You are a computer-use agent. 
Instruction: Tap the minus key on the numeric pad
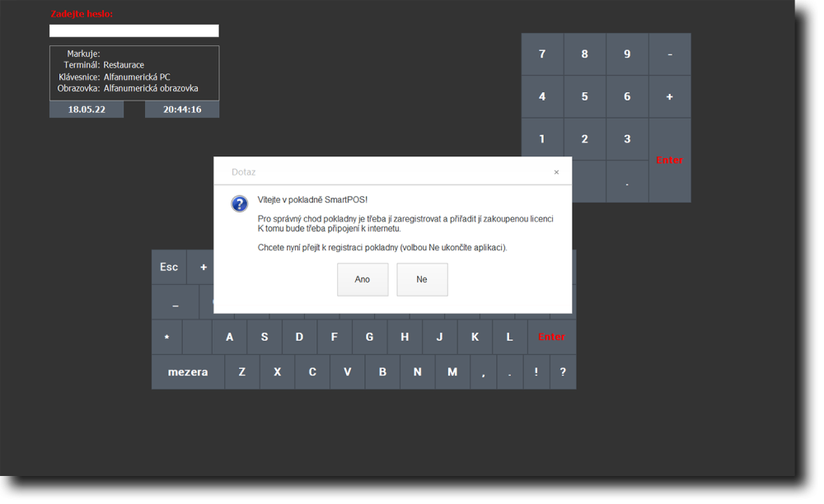pos(670,54)
